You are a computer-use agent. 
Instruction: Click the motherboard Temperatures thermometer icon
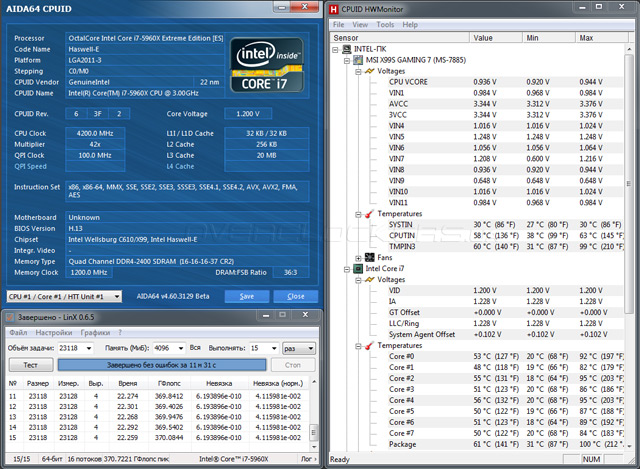[369, 214]
